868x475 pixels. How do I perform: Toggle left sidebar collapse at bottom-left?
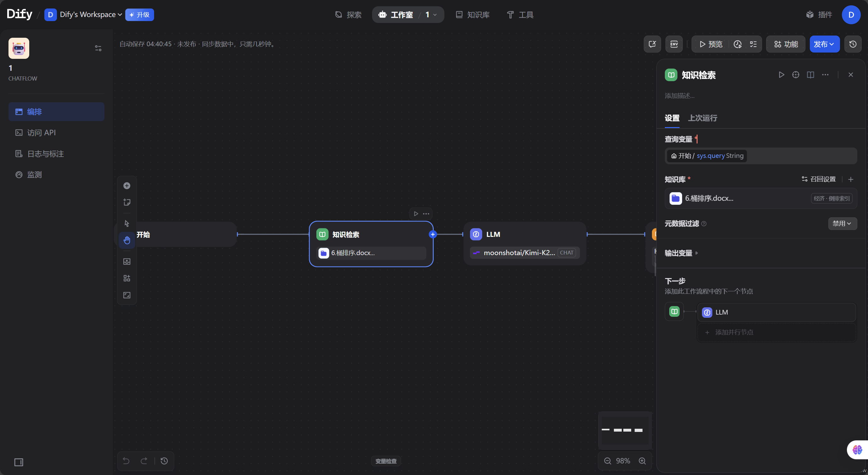[x=19, y=462]
